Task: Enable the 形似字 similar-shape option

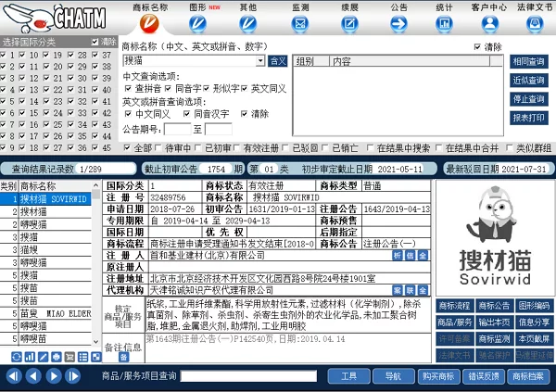Action: [206, 88]
